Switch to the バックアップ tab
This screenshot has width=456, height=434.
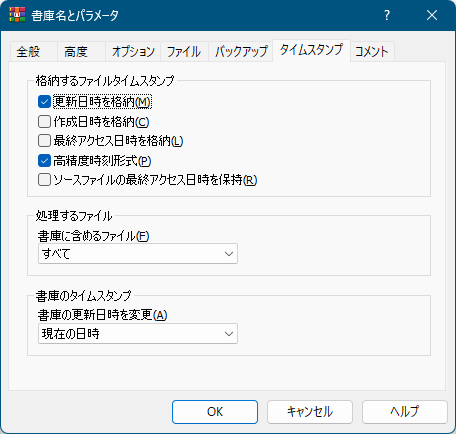coord(241,52)
